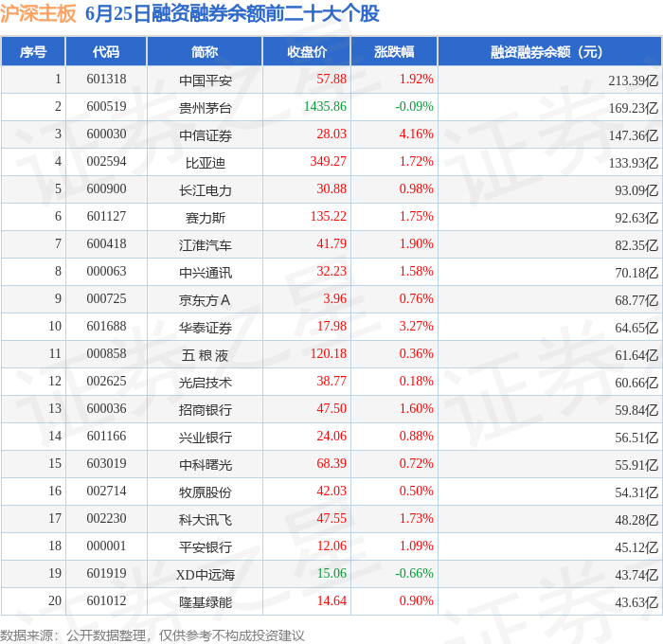This screenshot has width=663, height=644.
Task: Click stock code 600030
Action: coord(106,134)
